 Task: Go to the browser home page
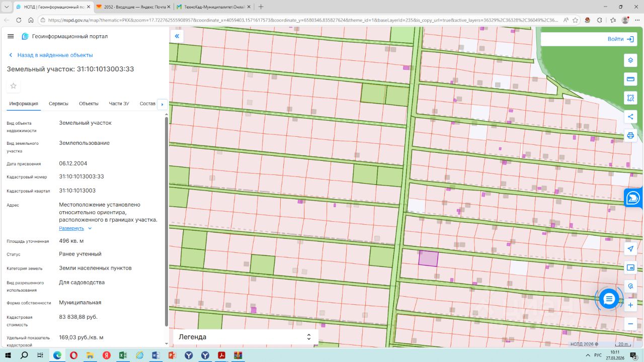point(31,20)
